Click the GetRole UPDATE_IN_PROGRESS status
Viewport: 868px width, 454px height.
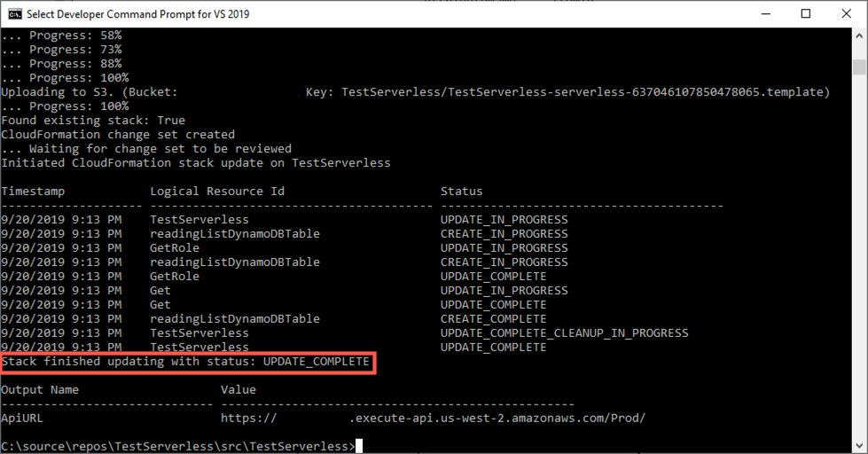[504, 248]
